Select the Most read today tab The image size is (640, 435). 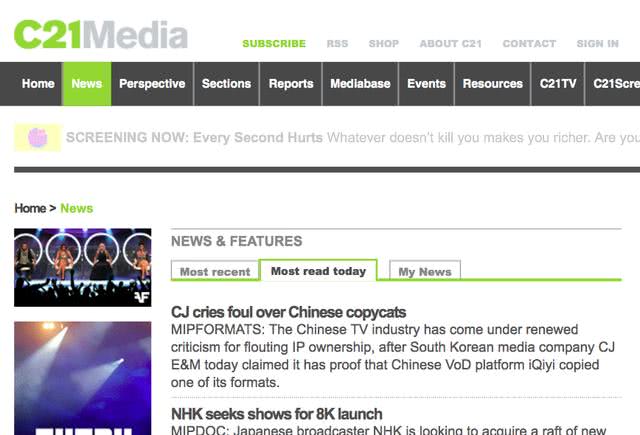318,271
